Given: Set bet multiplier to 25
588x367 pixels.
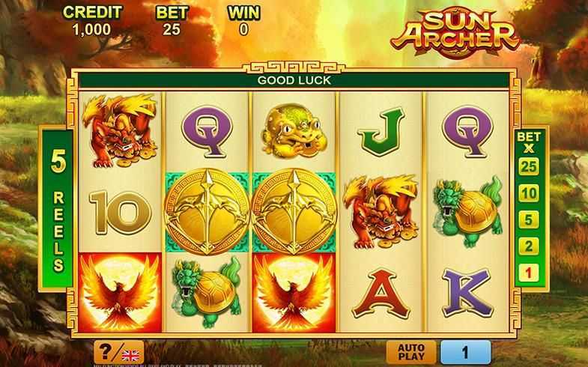Looking at the screenshot, I should (x=528, y=166).
